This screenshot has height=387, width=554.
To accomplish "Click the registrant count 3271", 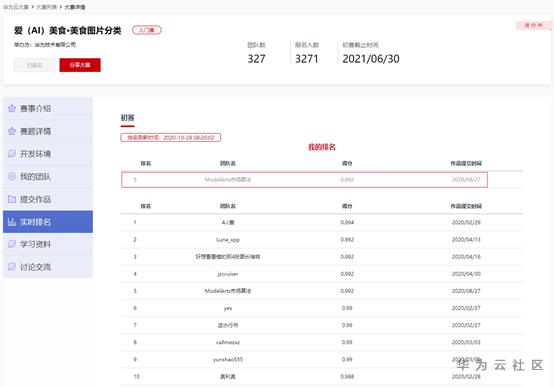I will coord(307,59).
